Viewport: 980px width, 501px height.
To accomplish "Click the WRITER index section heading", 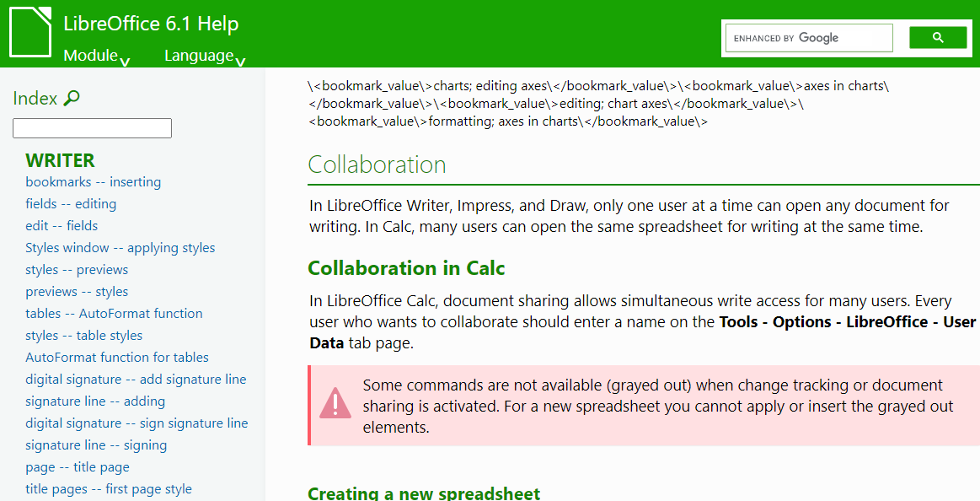I will (60, 160).
